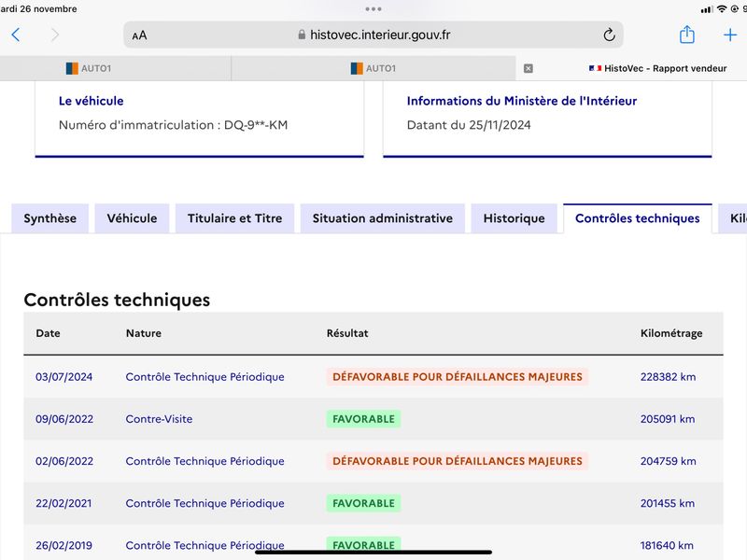
Task: Select the date 03/07/2024
Action: 63,377
